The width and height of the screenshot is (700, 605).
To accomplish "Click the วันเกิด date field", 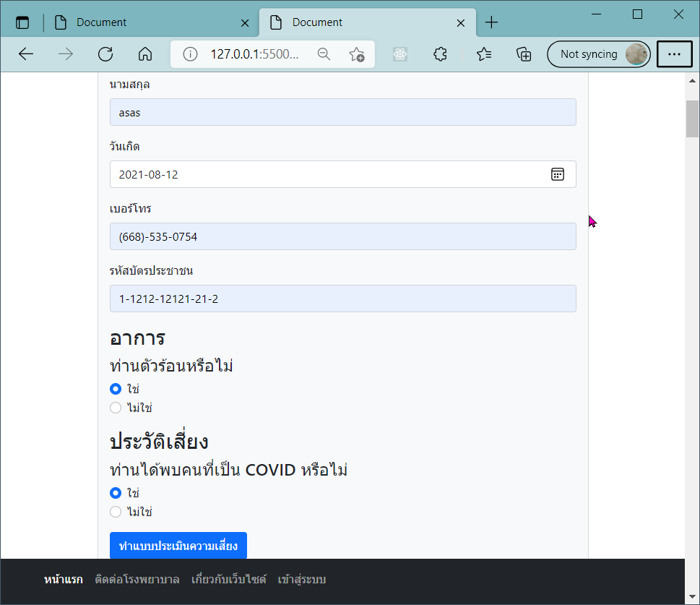I will (x=343, y=174).
